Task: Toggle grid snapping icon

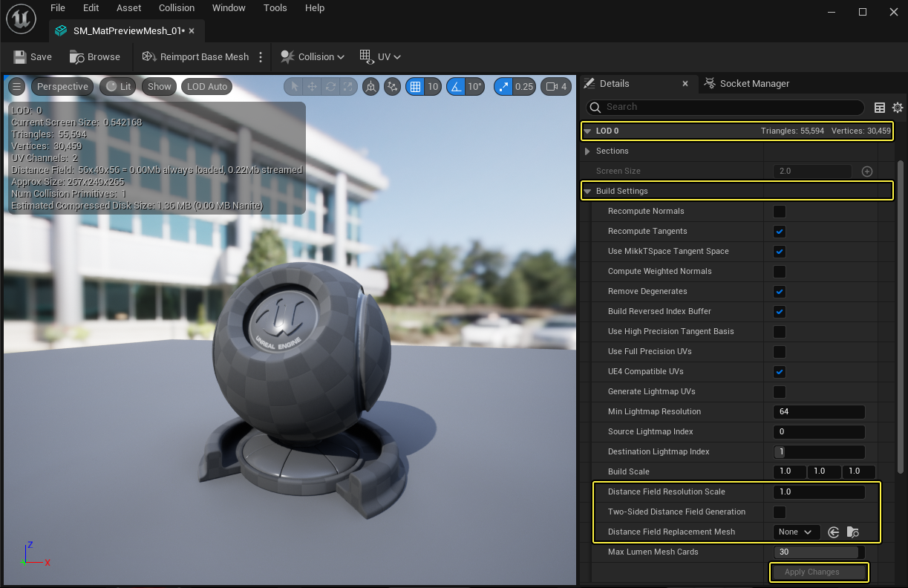Action: (x=415, y=87)
